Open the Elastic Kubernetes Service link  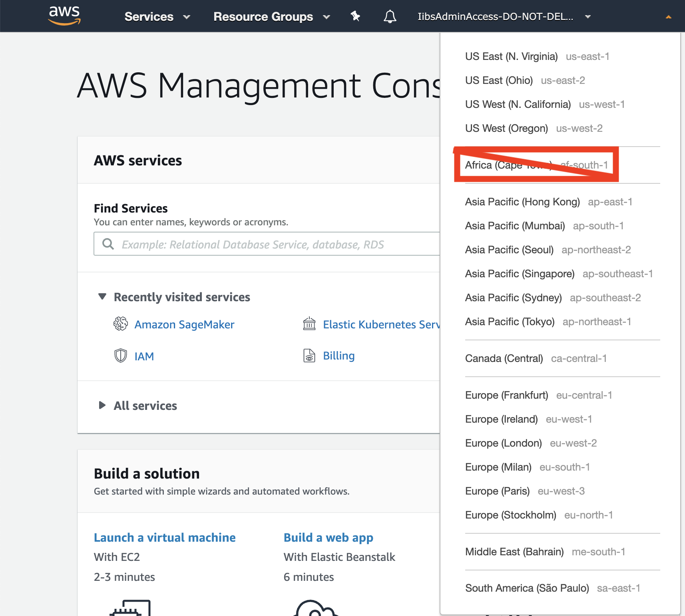click(381, 324)
